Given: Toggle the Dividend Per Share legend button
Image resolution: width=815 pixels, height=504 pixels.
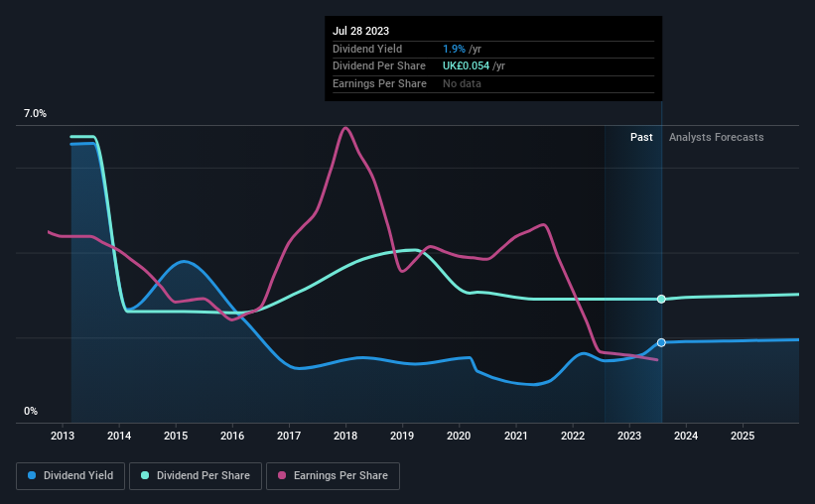Looking at the screenshot, I should [196, 476].
